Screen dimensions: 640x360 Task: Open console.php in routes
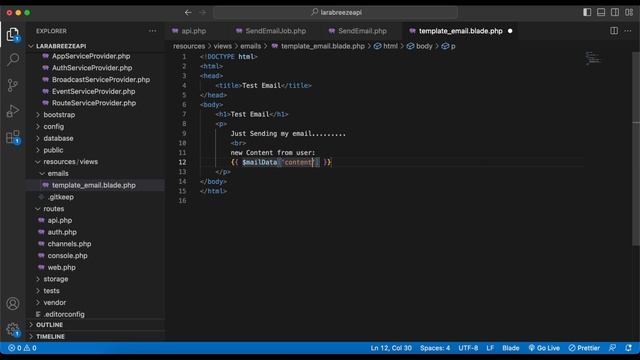point(67,256)
